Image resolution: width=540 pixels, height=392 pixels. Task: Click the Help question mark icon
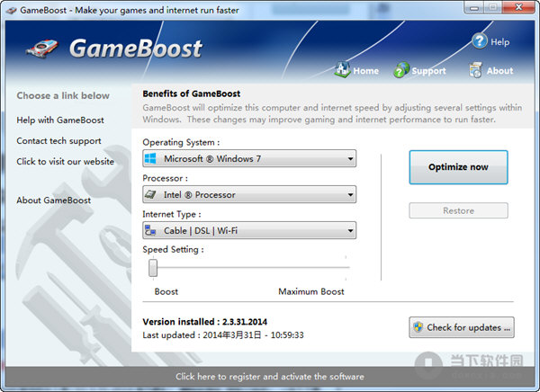[480, 41]
